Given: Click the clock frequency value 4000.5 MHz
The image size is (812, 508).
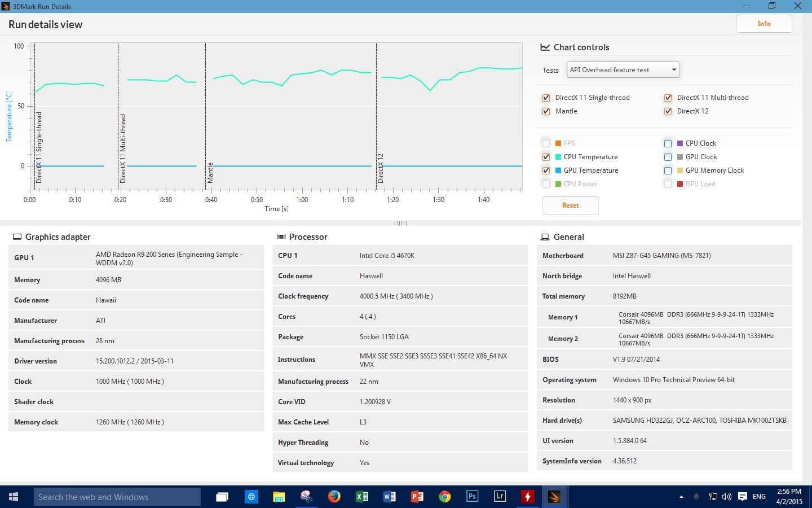Looking at the screenshot, I should click(396, 296).
